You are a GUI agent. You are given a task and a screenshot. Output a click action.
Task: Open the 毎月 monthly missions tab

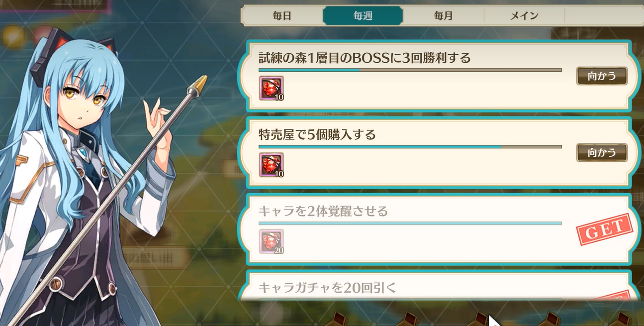pyautogui.click(x=443, y=15)
